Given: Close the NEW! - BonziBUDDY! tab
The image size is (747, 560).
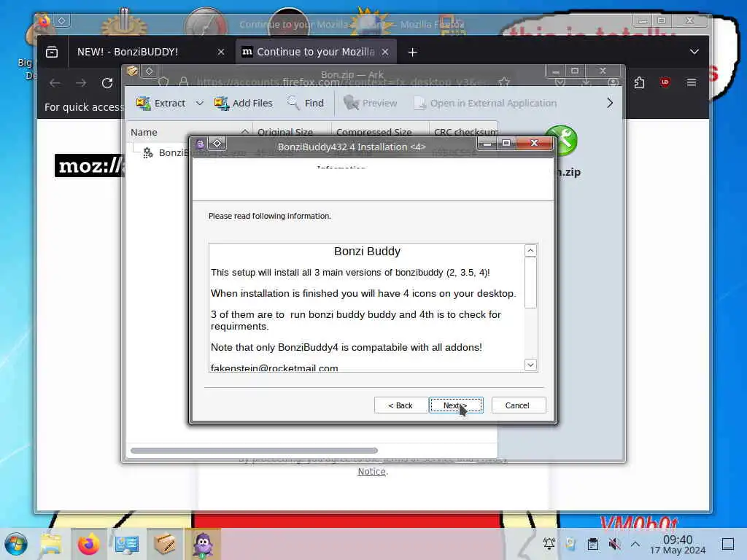Looking at the screenshot, I should point(221,52).
